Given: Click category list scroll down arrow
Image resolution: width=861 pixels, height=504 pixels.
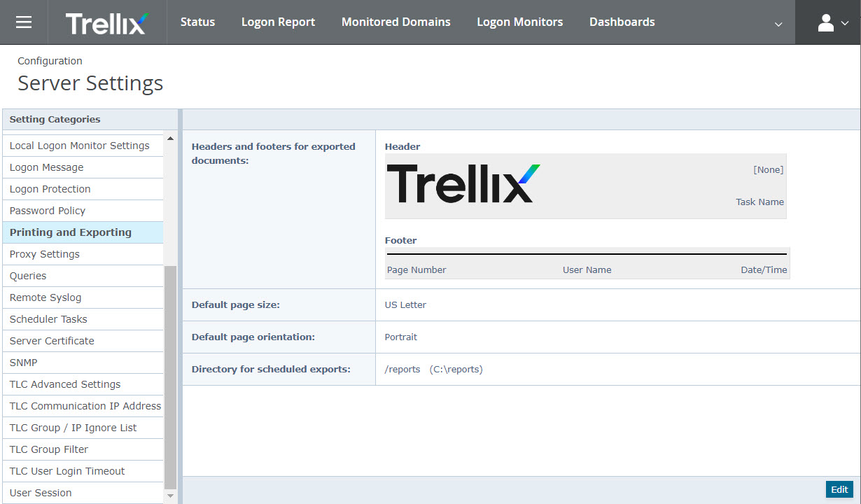Looking at the screenshot, I should [170, 496].
